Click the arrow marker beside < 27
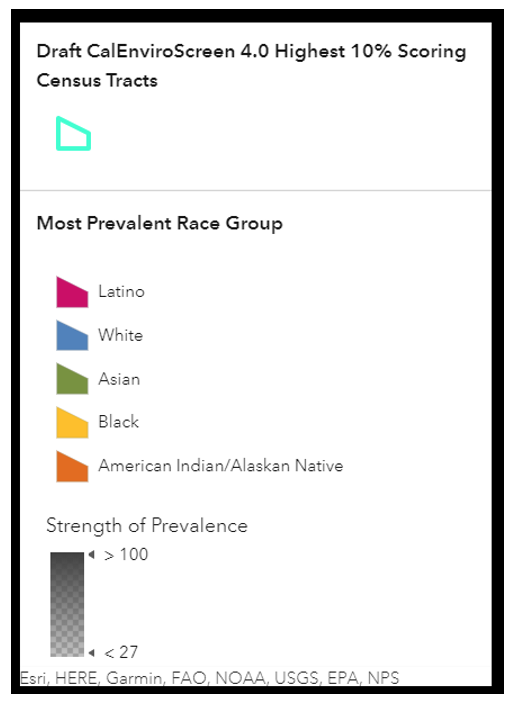Screen dimensions: 514x711 [x=92, y=653]
